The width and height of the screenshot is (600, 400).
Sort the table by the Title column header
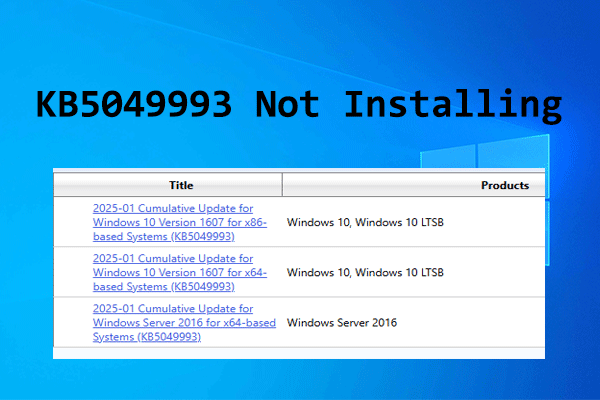168,185
